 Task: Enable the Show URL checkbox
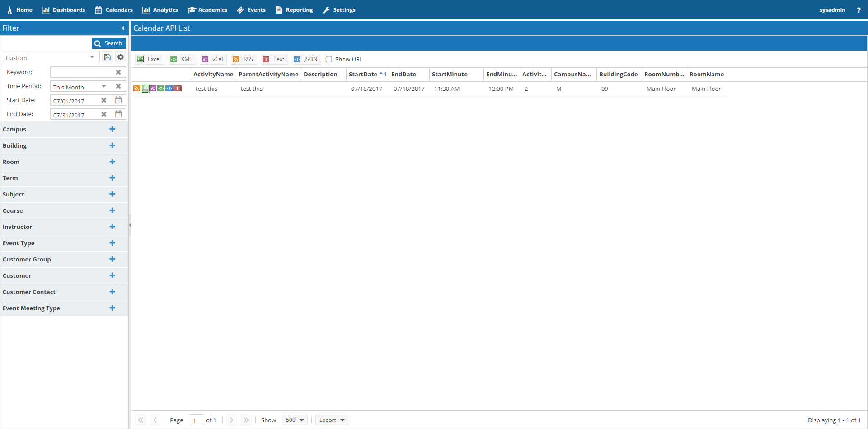(x=329, y=59)
